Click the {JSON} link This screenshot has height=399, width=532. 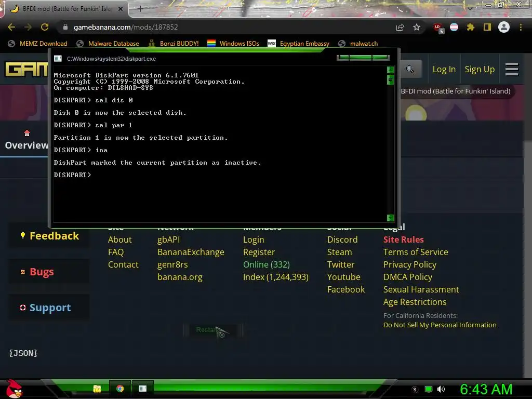tap(23, 353)
